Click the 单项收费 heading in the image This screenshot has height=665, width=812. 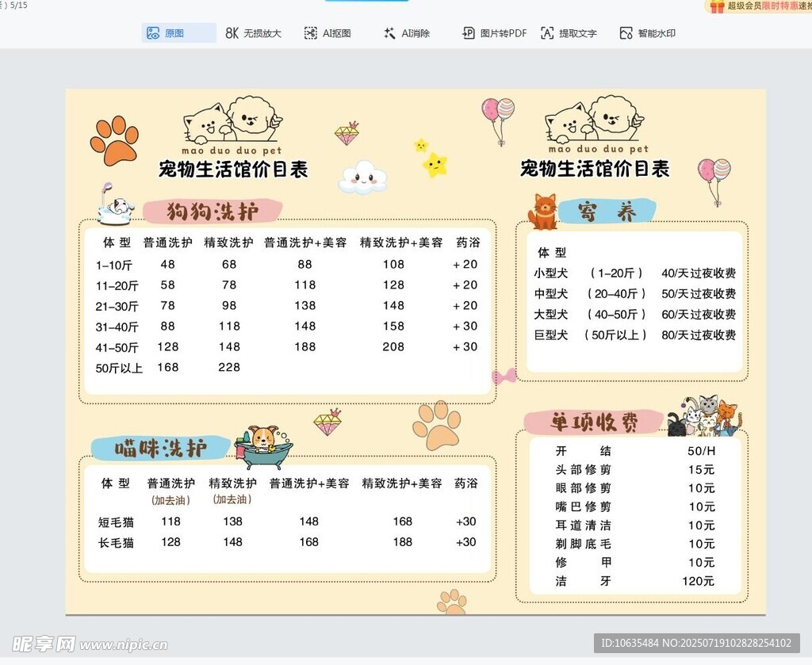pos(594,422)
